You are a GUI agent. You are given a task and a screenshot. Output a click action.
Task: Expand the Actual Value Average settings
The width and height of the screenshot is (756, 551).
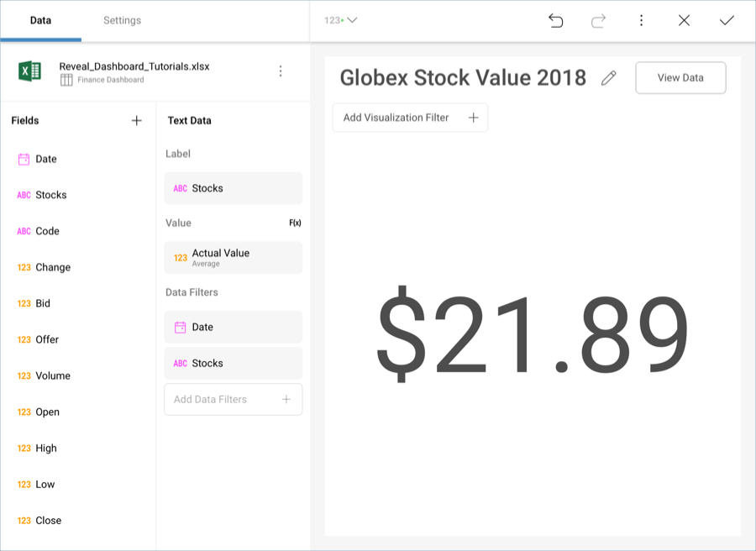click(233, 258)
